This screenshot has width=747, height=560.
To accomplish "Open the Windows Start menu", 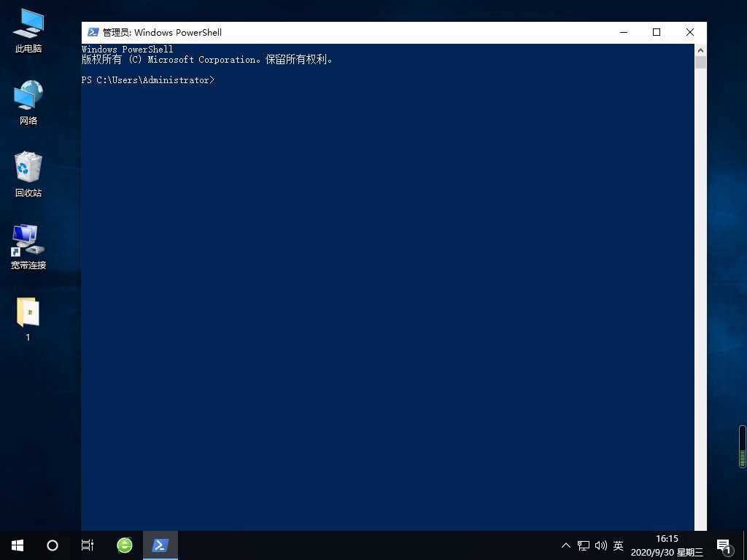I will 18,545.
